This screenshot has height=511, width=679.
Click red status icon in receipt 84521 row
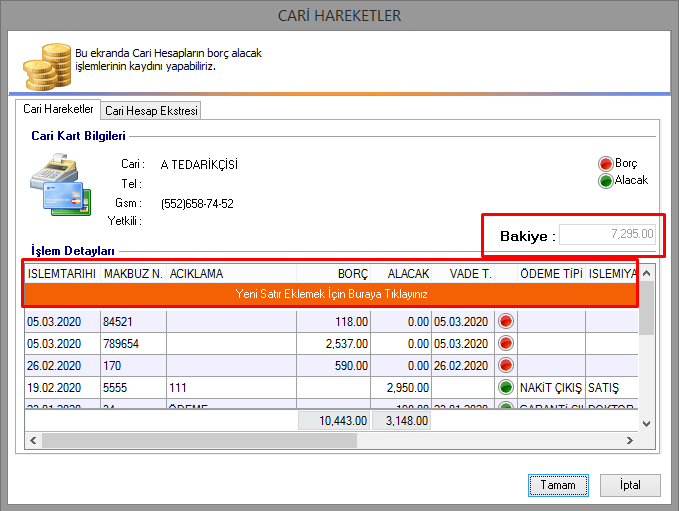click(x=505, y=321)
